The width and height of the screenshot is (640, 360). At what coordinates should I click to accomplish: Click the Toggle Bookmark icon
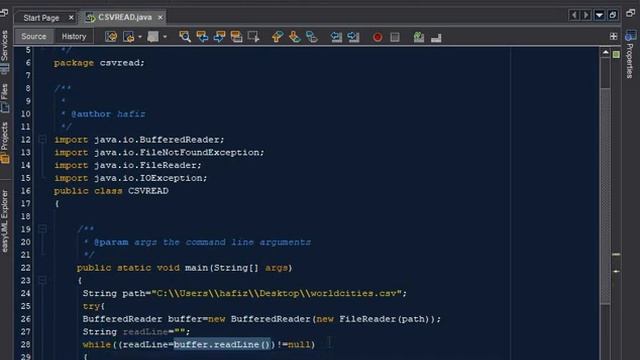coord(312,37)
